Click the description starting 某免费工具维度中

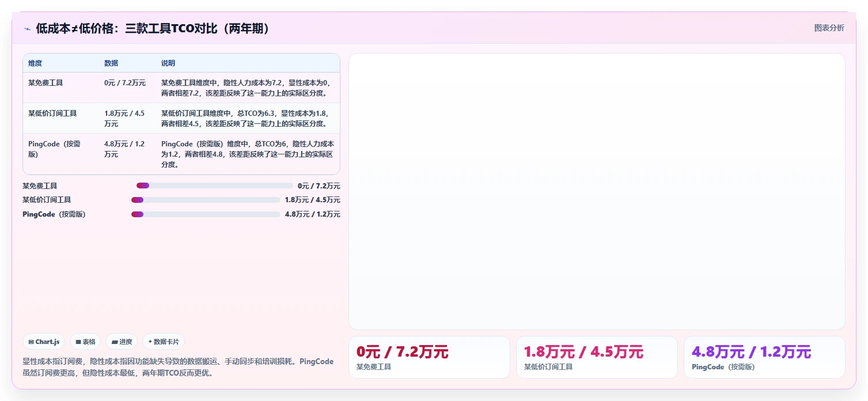click(x=247, y=88)
